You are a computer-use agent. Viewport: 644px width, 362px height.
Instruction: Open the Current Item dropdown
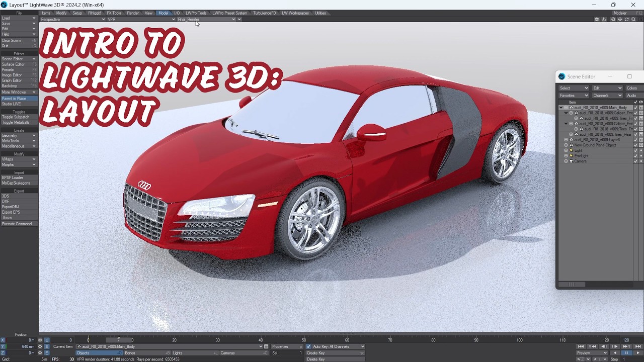click(x=169, y=346)
